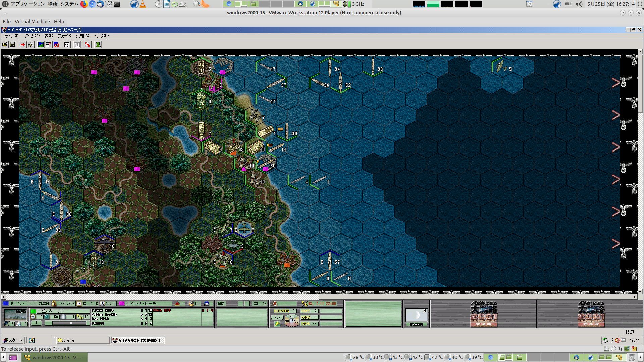Click the quick launch desktop icon
This screenshot has width=644, height=362.
click(32, 340)
